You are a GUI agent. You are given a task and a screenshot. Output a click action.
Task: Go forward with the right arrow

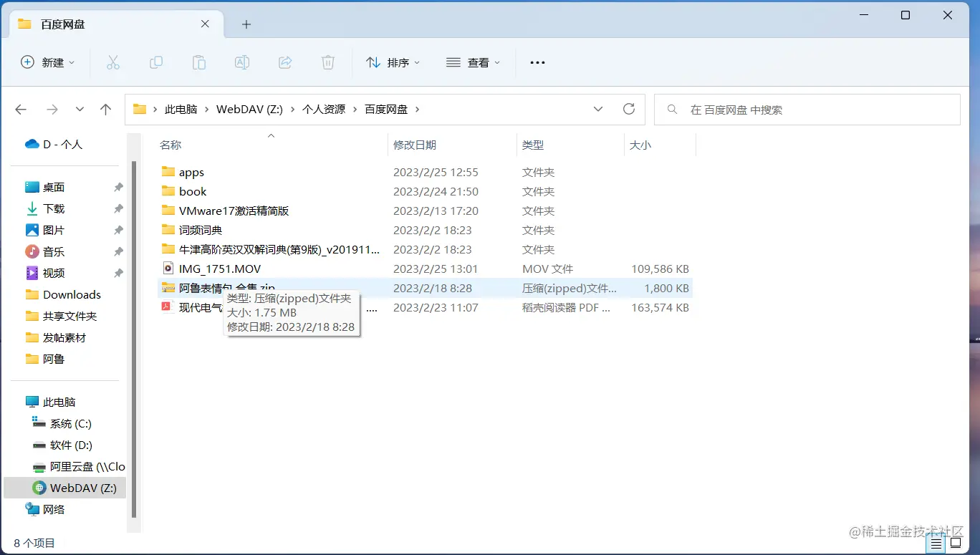point(52,110)
